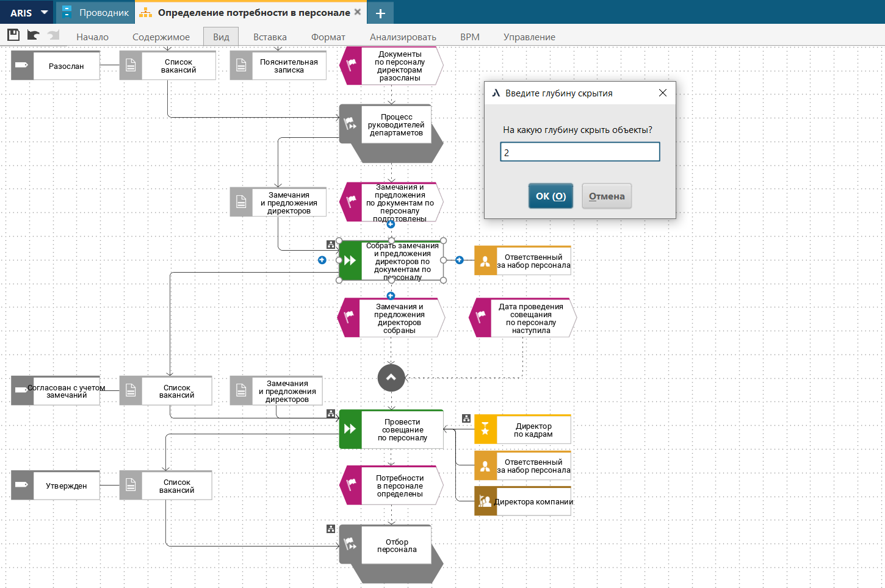
Task: Click assignment icon beside Директор по кадрам
Action: click(x=466, y=418)
